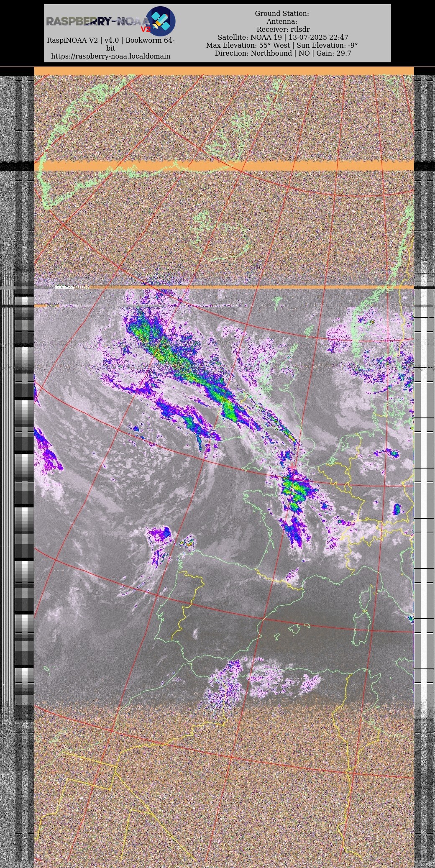Click the 'Receiver: rtlsdr' text
435x868 pixels.
(x=283, y=29)
